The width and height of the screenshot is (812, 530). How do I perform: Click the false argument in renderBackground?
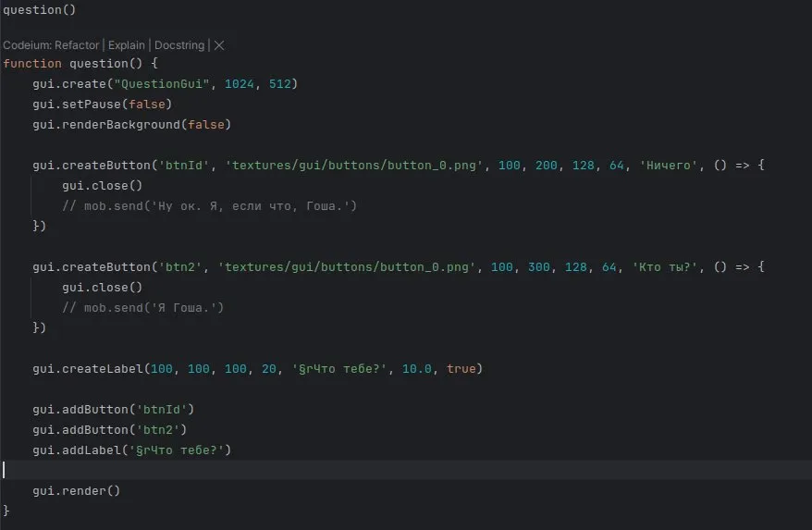click(x=206, y=125)
